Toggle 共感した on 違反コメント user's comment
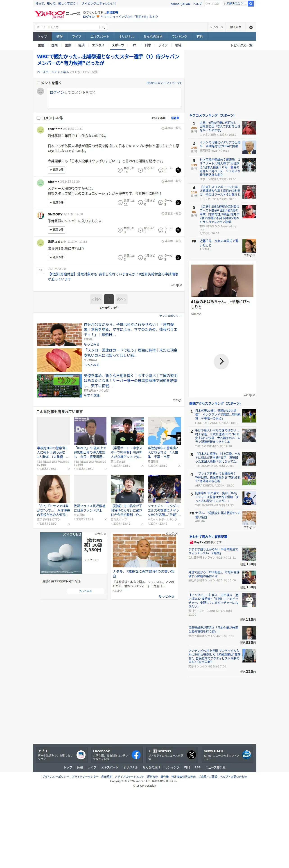The image size is (289, 868). [x=126, y=257]
